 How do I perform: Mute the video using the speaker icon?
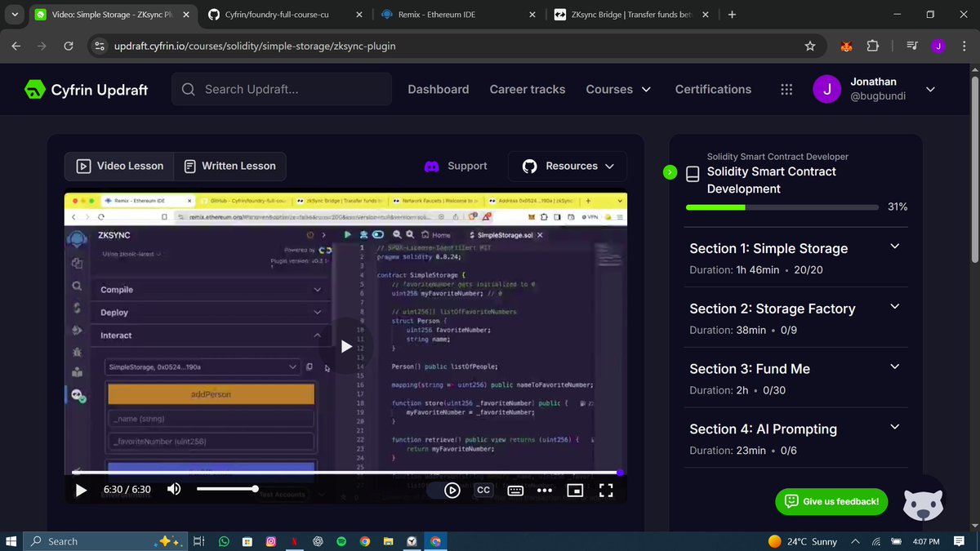click(174, 489)
